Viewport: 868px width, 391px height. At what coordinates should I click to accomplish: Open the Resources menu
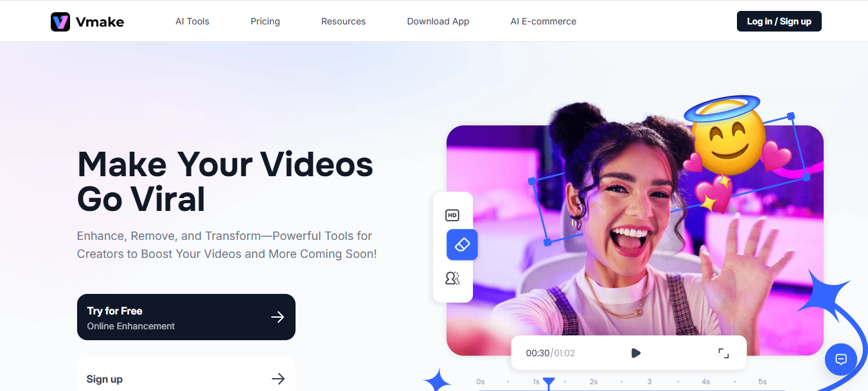tap(343, 21)
